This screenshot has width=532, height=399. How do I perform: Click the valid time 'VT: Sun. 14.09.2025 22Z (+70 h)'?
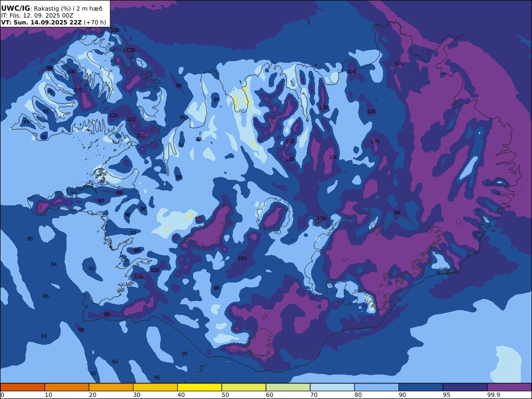54,22
